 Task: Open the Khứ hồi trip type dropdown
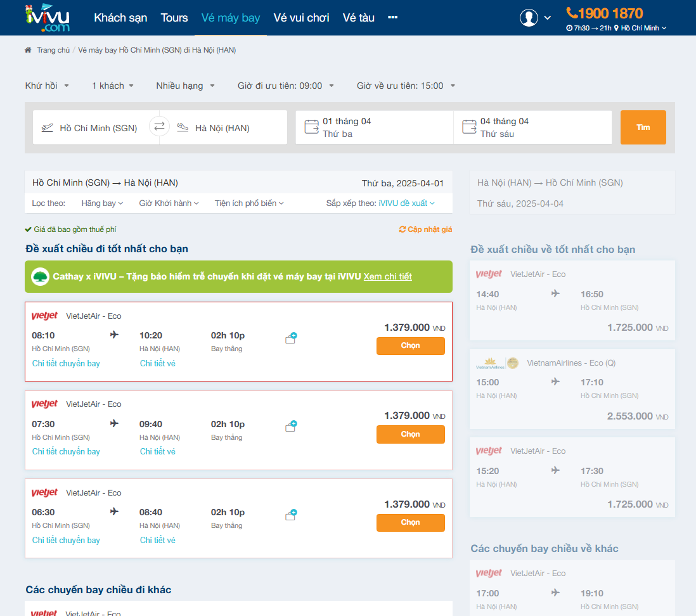(47, 86)
